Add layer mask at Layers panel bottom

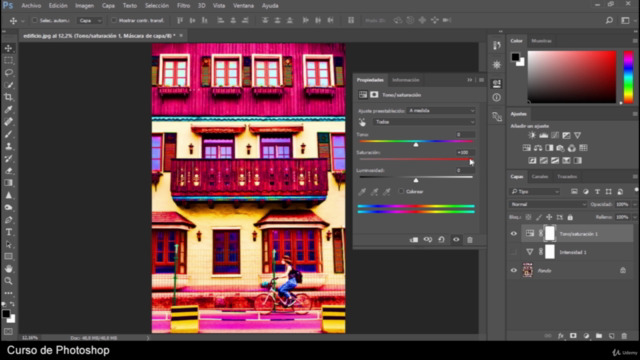pos(573,336)
